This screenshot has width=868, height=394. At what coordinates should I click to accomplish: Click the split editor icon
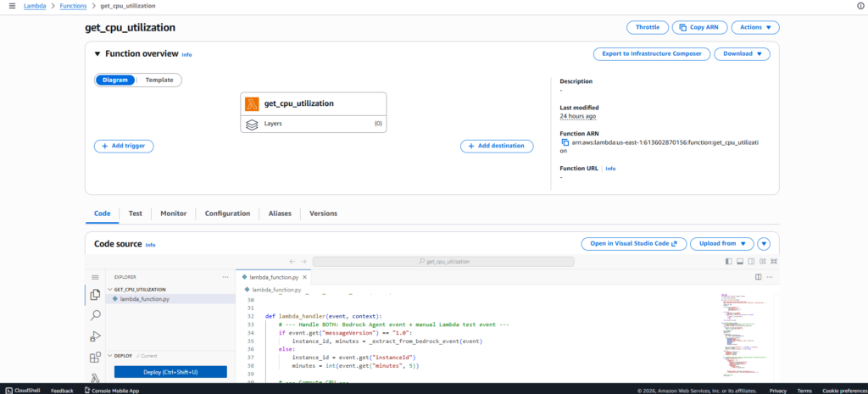click(x=758, y=276)
